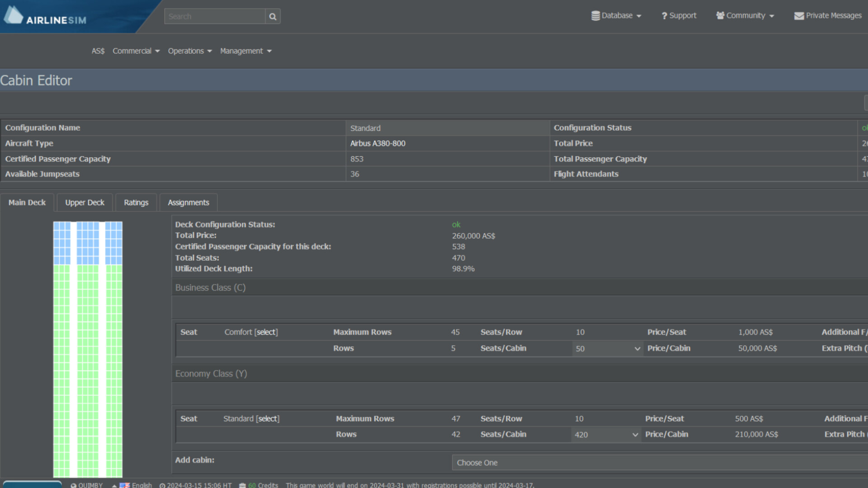Click 'select' next to the Comfort seat

[x=266, y=332]
